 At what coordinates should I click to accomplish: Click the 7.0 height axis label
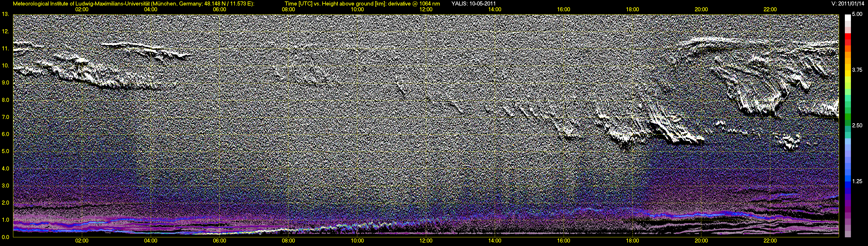[x=5, y=117]
